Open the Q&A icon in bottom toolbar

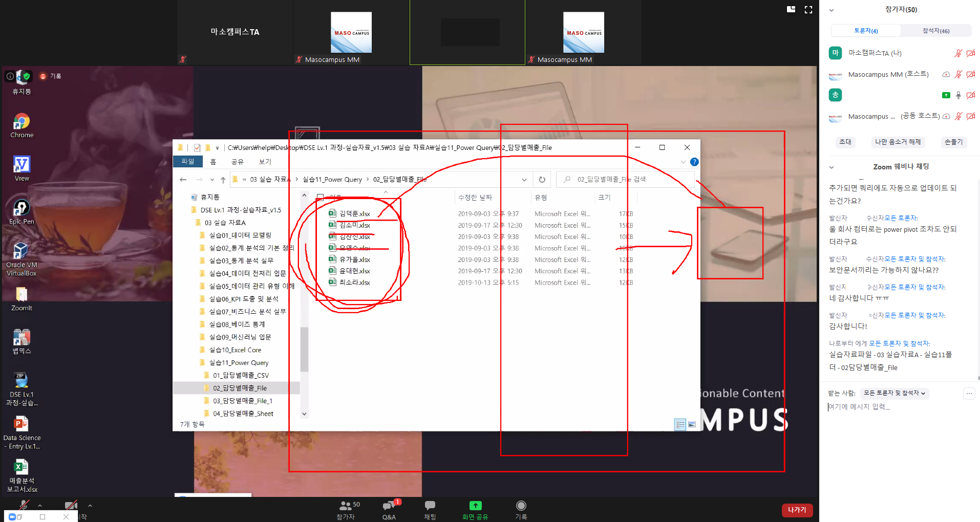(x=389, y=506)
